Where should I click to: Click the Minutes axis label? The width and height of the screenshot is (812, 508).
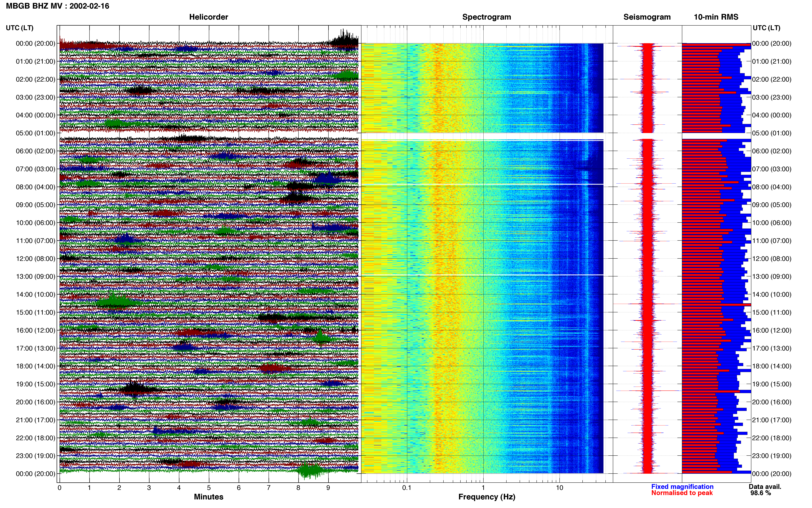click(x=209, y=497)
